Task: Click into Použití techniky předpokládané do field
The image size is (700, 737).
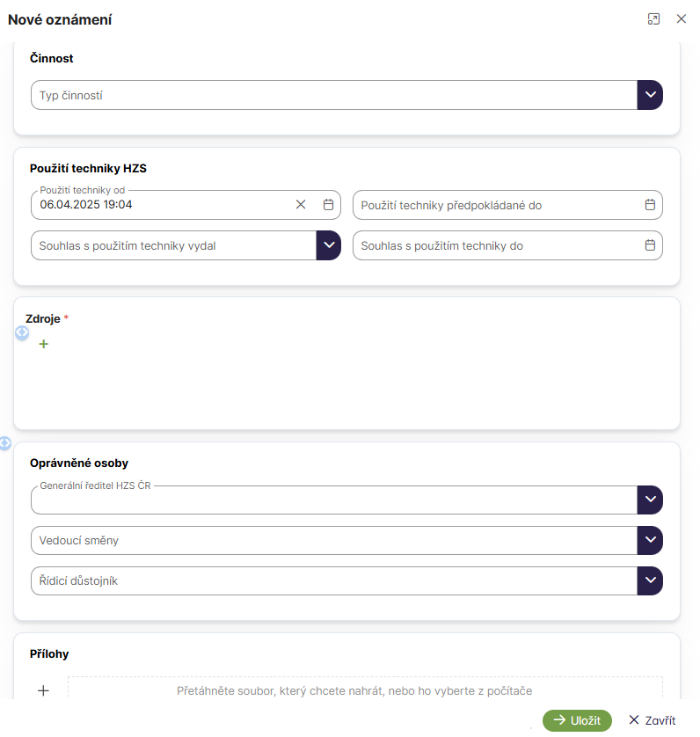Action: click(x=497, y=205)
